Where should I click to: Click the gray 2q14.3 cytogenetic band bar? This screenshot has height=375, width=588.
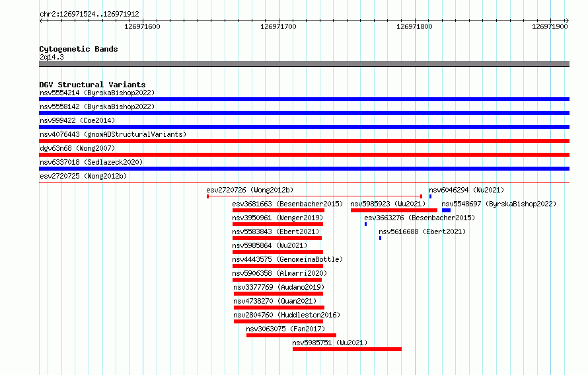304,64
